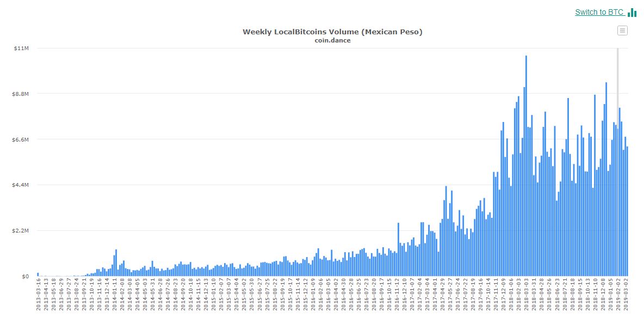Screen dimensions: 644x324
Task: Click the green bar chart icon
Action: pyautogui.click(x=632, y=13)
